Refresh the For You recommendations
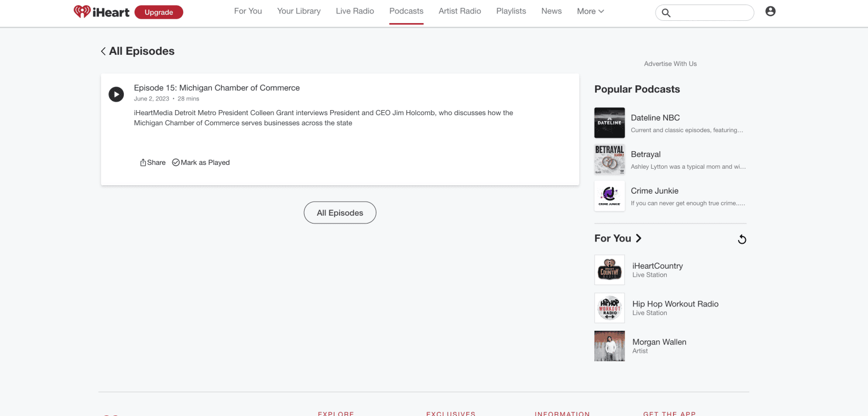Viewport: 868px width, 416px height. (742, 239)
